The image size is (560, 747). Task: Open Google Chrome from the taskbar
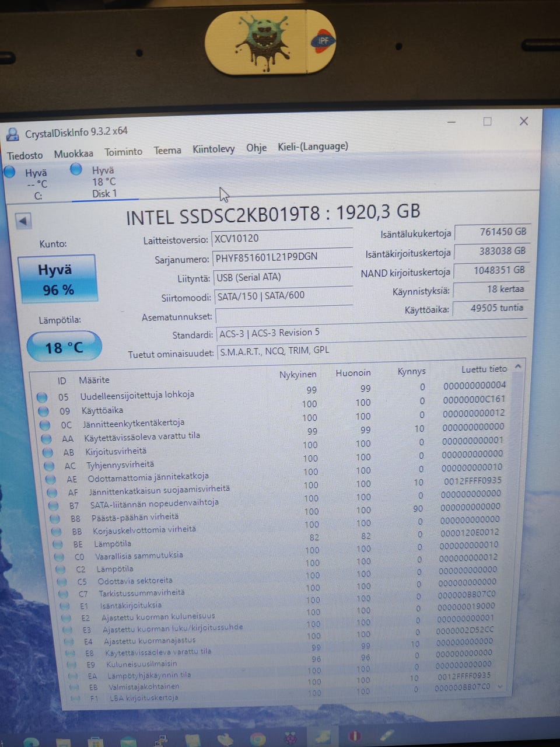(x=258, y=739)
